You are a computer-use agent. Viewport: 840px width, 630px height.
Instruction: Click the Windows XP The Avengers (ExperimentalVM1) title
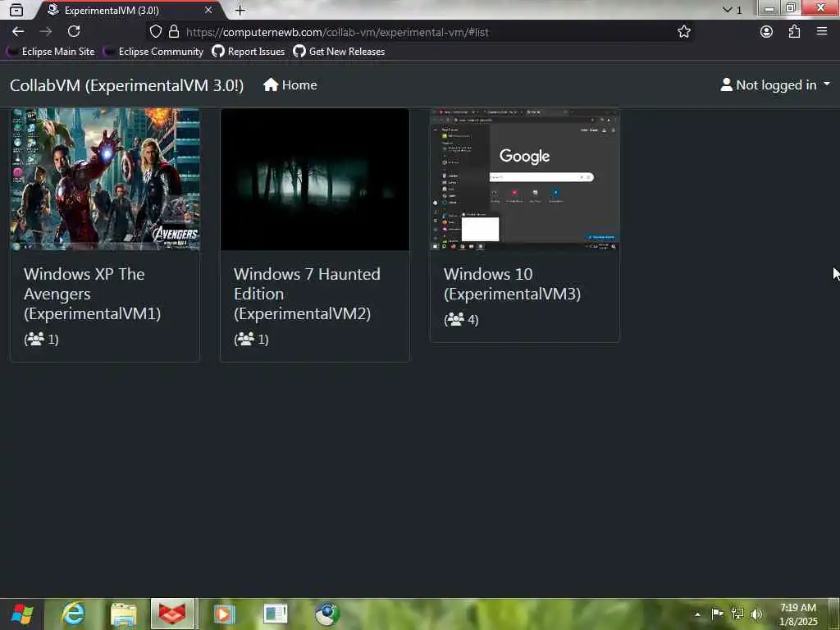[92, 294]
